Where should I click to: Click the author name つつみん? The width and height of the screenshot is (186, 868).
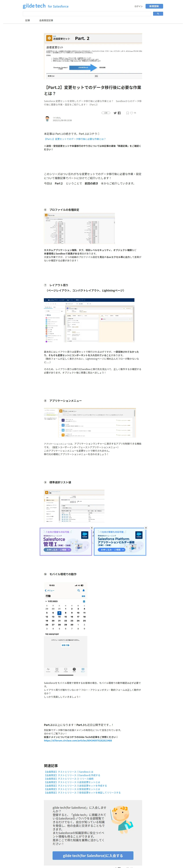coord(57,118)
